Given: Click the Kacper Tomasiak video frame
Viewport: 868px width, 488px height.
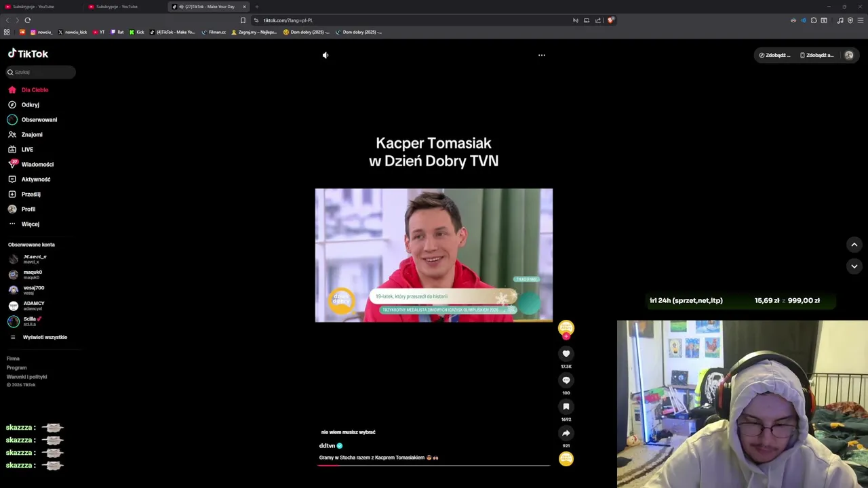Looking at the screenshot, I should [x=434, y=256].
